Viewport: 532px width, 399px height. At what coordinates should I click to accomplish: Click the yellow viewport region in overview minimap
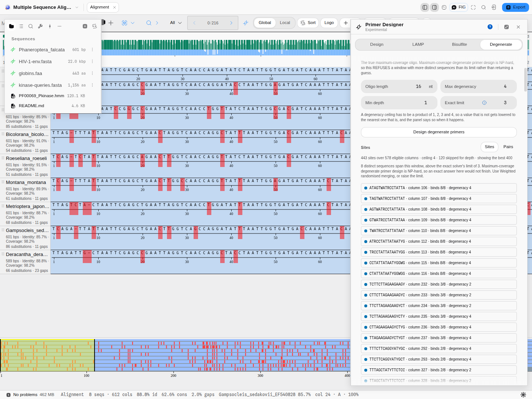click(x=47, y=355)
